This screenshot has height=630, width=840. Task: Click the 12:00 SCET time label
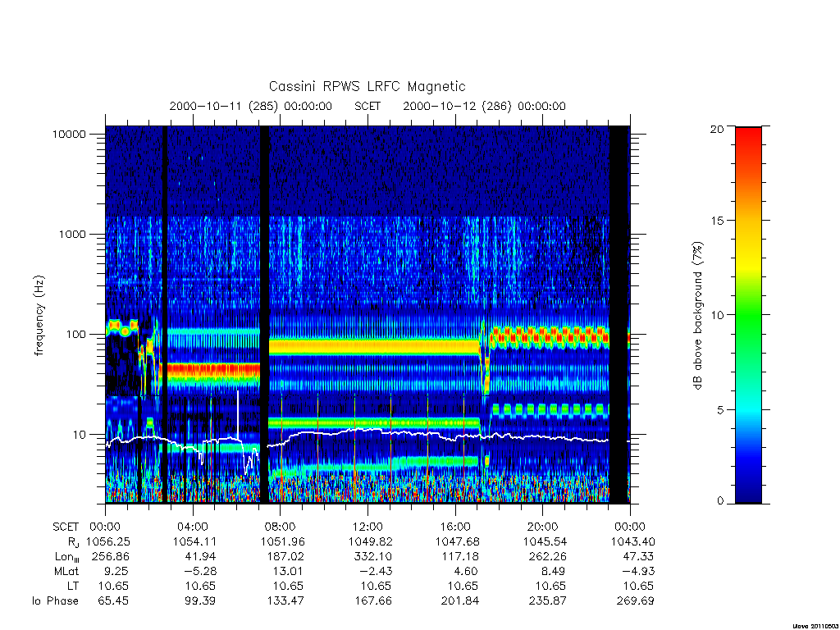[368, 527]
